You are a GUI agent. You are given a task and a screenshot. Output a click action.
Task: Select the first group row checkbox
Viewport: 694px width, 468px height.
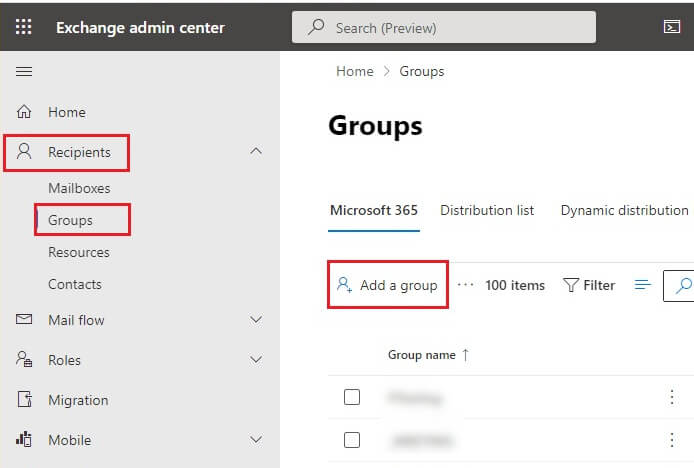[352, 397]
